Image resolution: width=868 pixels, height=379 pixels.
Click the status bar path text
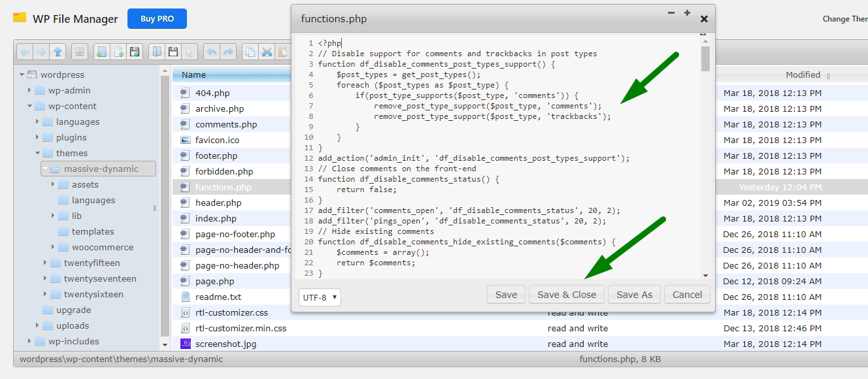click(x=121, y=359)
